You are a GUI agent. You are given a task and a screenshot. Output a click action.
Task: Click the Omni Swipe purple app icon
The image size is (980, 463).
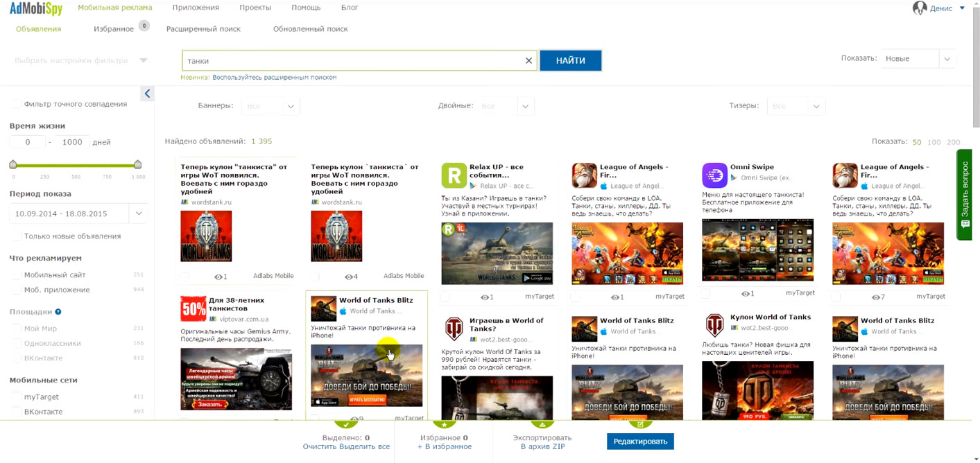point(714,175)
